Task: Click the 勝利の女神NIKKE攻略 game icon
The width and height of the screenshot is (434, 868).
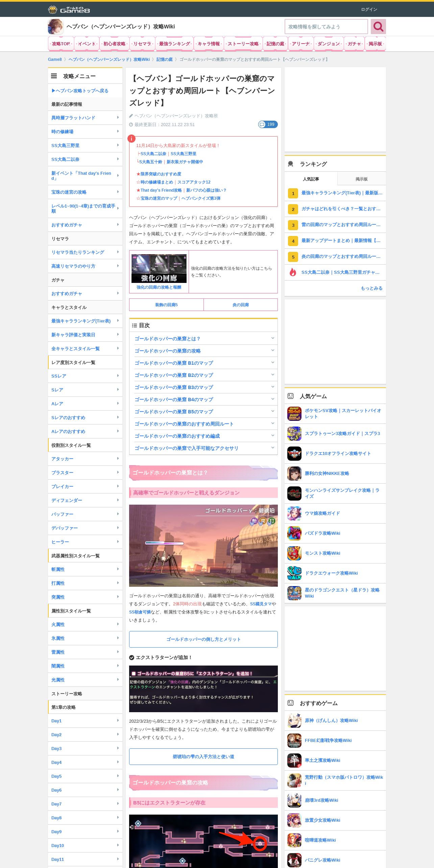Action: pos(294,474)
